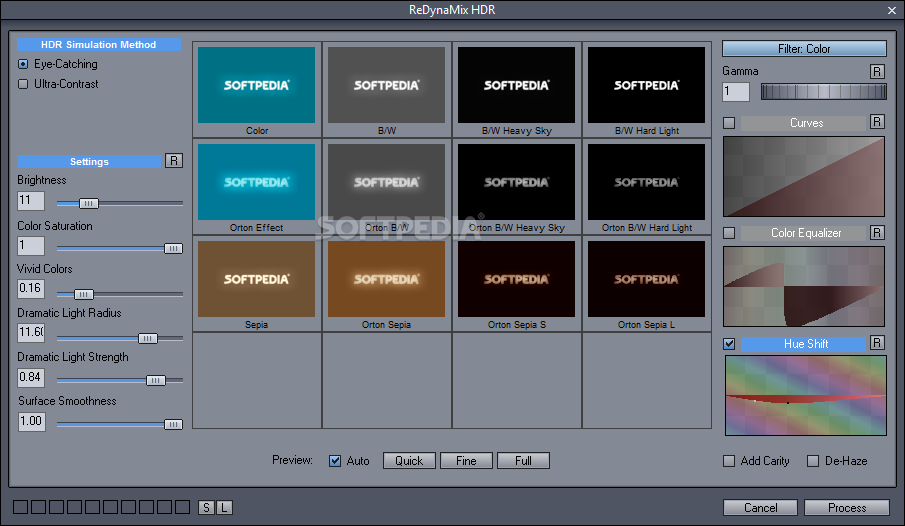Enable De-Haze checkbox

click(813, 461)
